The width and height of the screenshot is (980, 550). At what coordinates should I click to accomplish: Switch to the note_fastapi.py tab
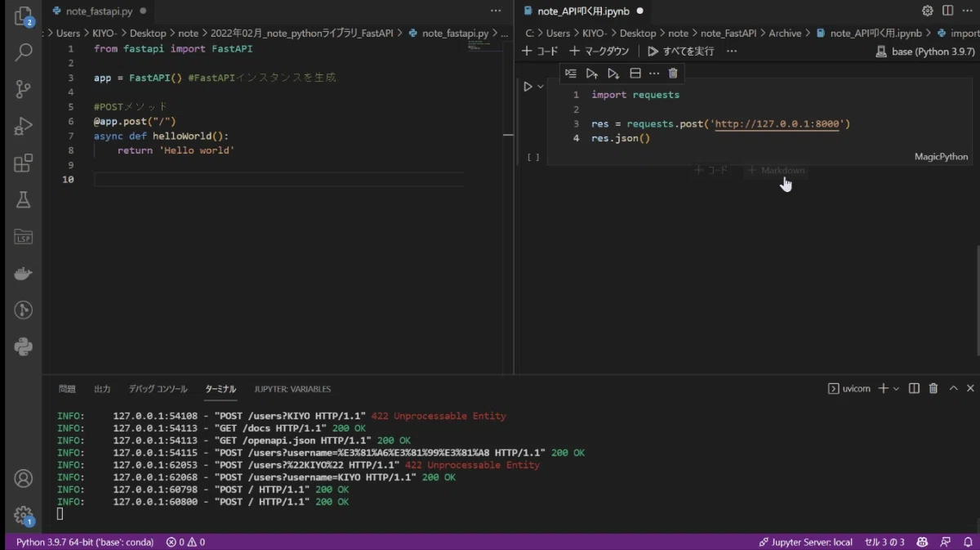click(x=100, y=11)
